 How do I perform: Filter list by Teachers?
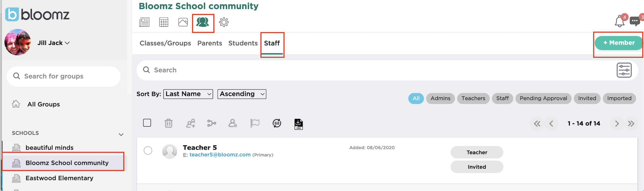tap(473, 98)
